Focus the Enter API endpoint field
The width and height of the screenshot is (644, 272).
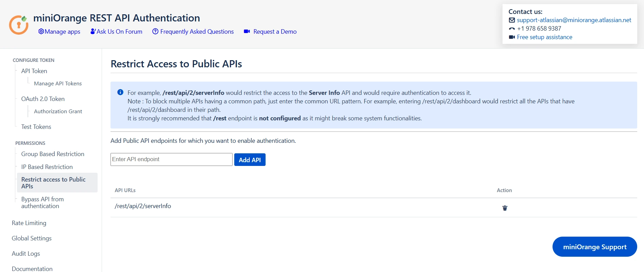(171, 159)
